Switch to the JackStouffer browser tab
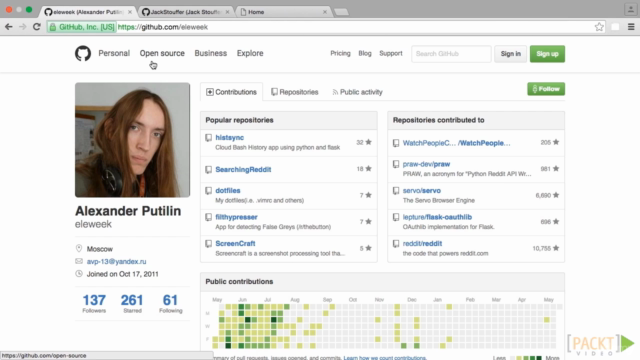 click(x=186, y=12)
